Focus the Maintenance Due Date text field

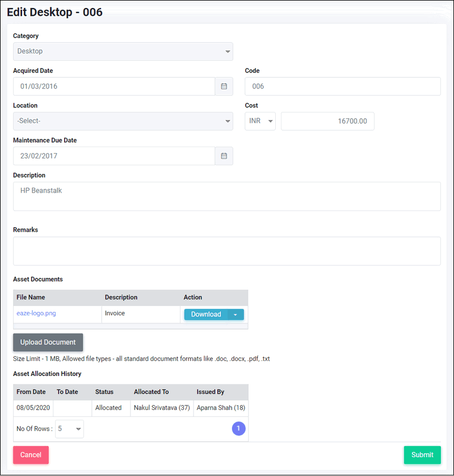pyautogui.click(x=114, y=156)
